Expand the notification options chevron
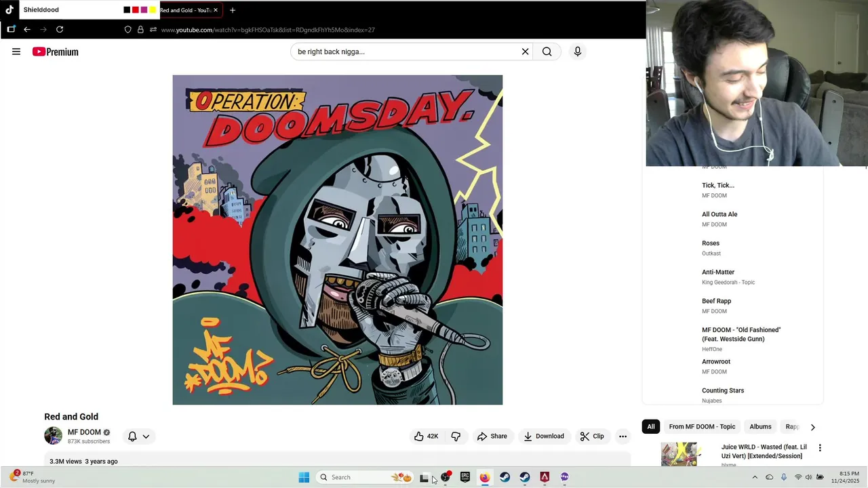The image size is (868, 488). tap(146, 436)
